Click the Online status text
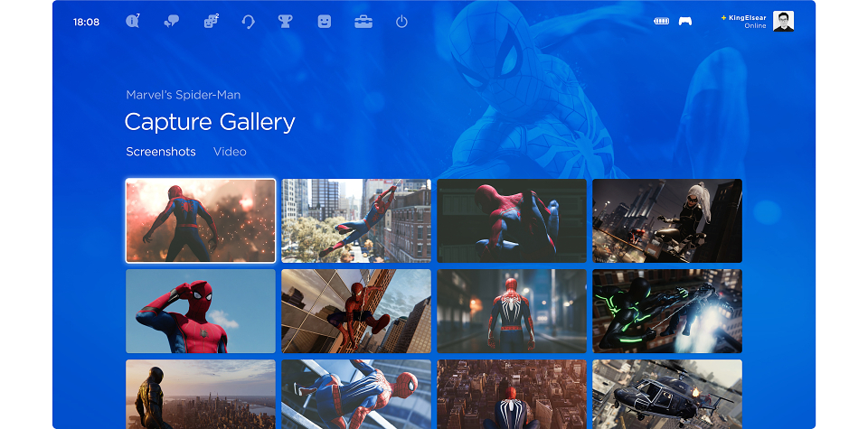 pyautogui.click(x=755, y=26)
